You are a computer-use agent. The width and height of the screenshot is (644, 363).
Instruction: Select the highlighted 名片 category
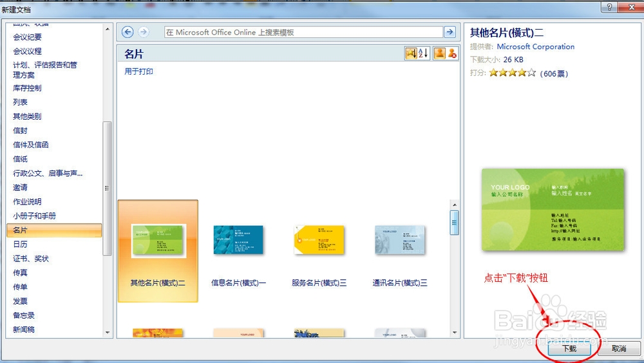54,230
